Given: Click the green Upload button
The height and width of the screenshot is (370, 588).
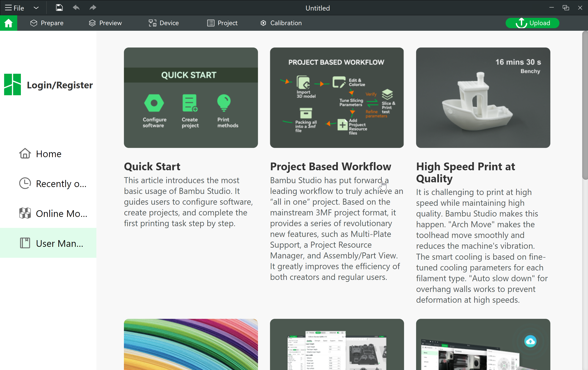Looking at the screenshot, I should [x=532, y=23].
